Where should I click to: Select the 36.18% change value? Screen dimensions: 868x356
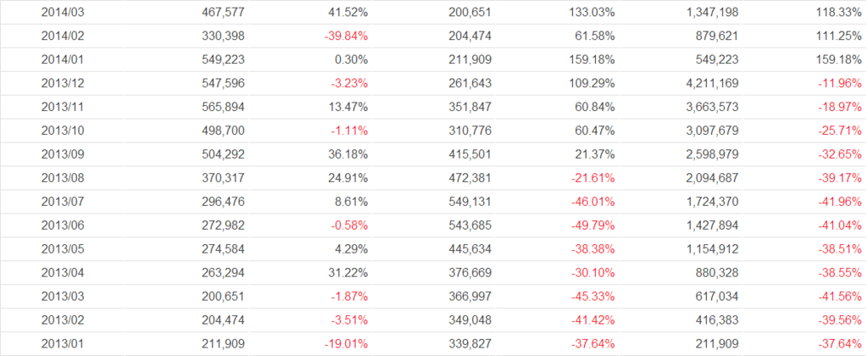pyautogui.click(x=348, y=180)
